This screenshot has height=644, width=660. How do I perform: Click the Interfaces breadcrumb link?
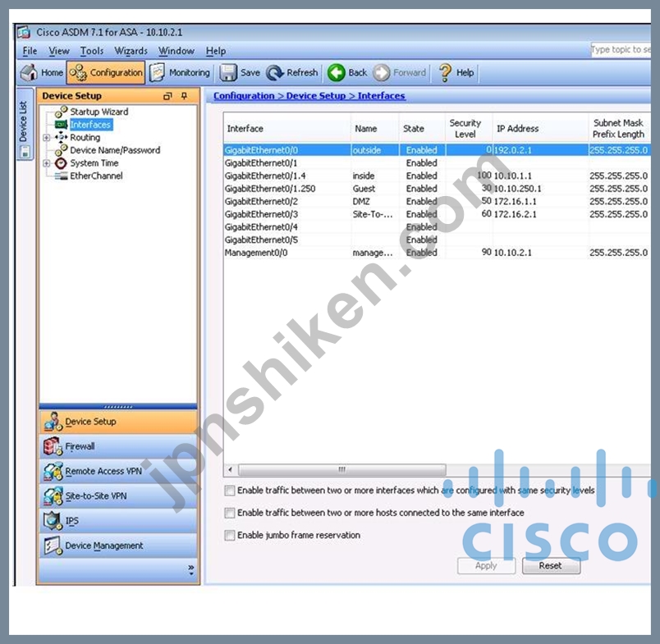tap(382, 96)
